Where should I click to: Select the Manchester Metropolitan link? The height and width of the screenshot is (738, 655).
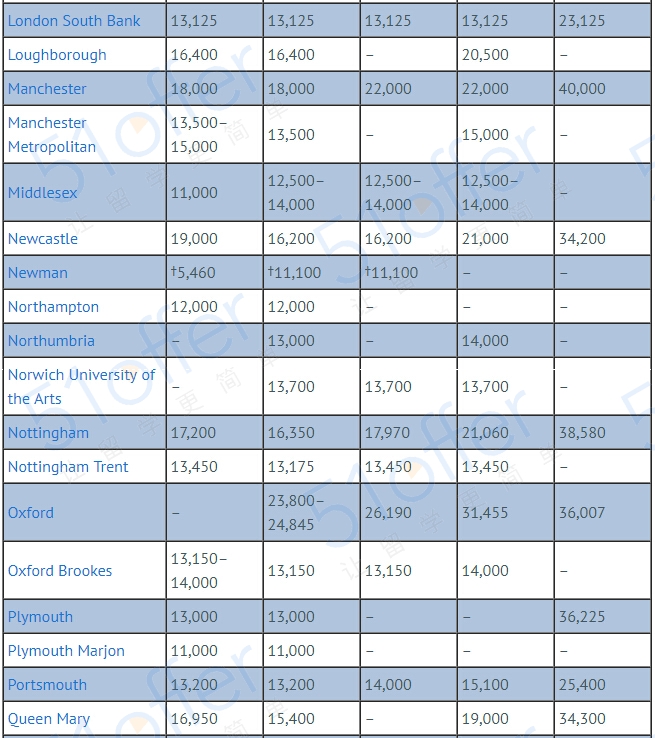[52, 135]
